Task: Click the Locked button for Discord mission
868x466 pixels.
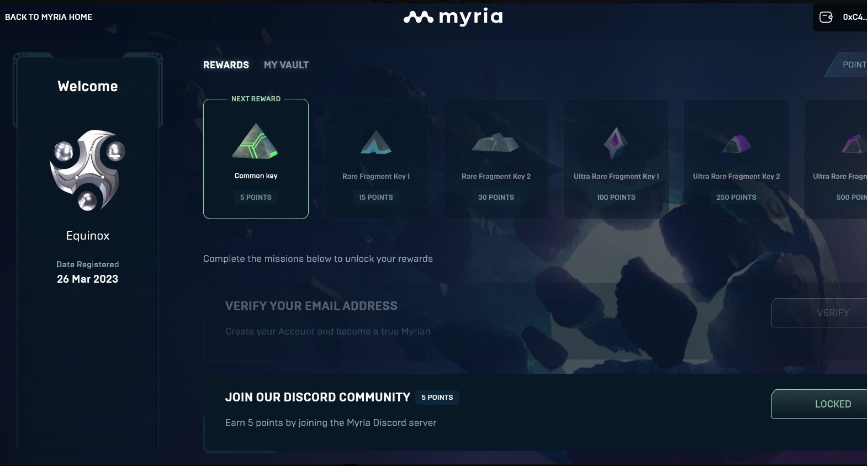Action: [819, 404]
